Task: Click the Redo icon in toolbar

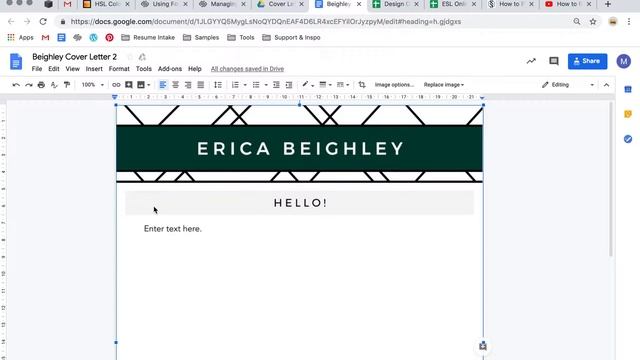Action: click(29, 85)
